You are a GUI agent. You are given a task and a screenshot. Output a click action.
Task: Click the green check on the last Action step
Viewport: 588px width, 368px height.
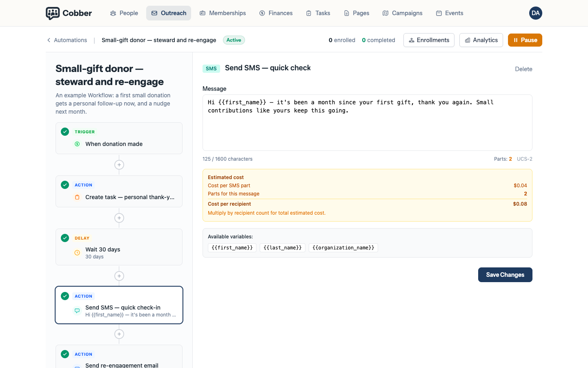tap(65, 354)
